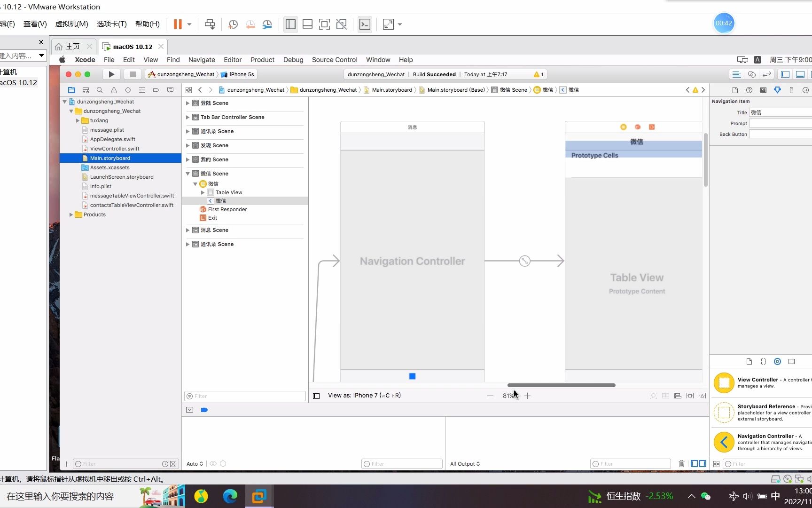
Task: Toggle the Navigator pane visibility
Action: point(785,74)
